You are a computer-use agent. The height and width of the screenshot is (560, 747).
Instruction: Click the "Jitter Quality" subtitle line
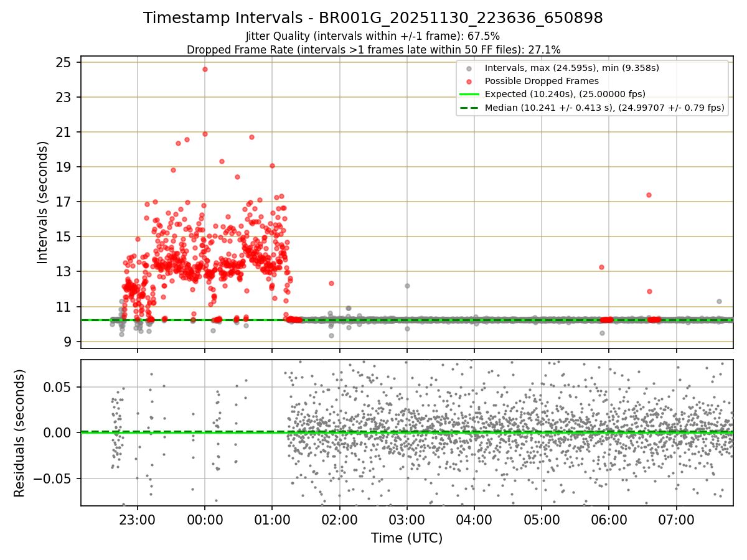(x=373, y=36)
